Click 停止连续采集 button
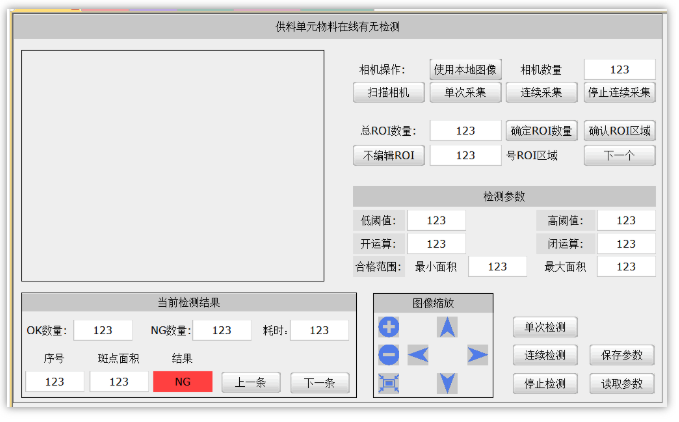Image resolution: width=679 pixels, height=422 pixels. coord(620,93)
